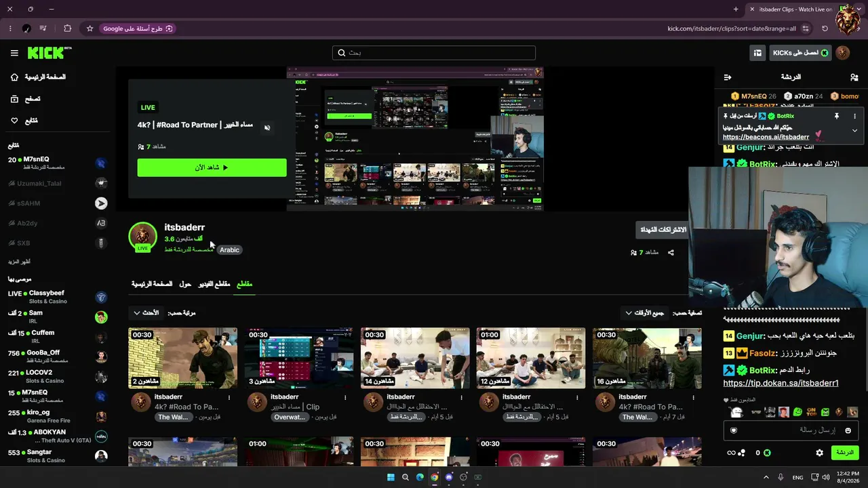Share the itsbaderr channel
The width and height of the screenshot is (868, 488).
pos(671,253)
